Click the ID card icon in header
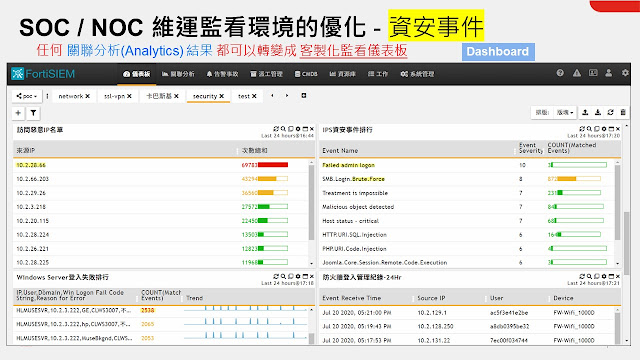The height and width of the screenshot is (360, 640). click(x=593, y=73)
